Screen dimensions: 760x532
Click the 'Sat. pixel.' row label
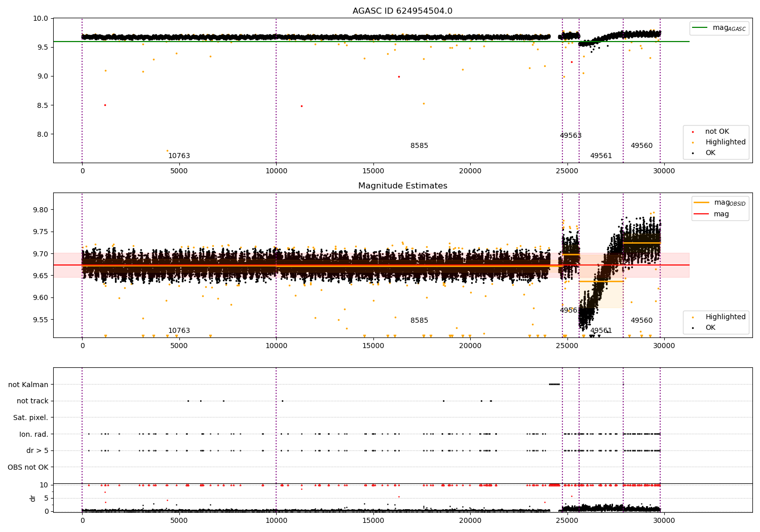[x=31, y=418]
